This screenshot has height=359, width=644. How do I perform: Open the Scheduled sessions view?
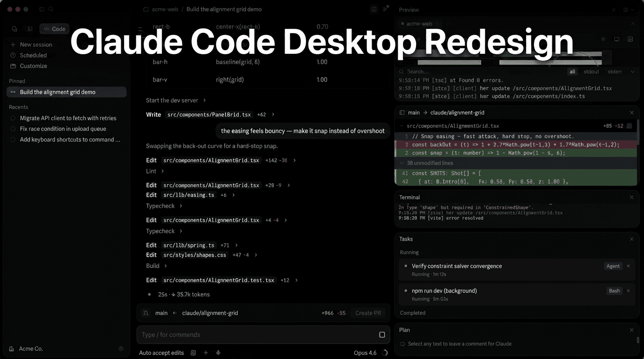[29, 55]
